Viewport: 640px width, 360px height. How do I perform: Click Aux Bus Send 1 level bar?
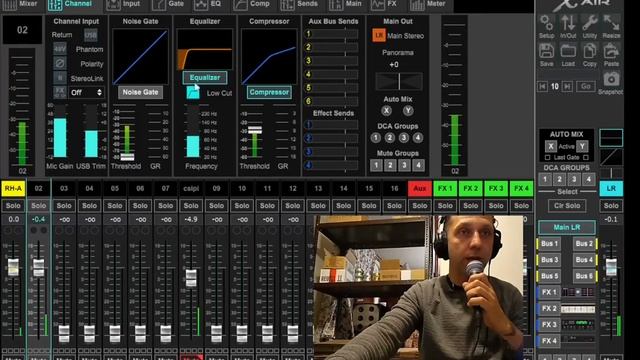pos(335,34)
